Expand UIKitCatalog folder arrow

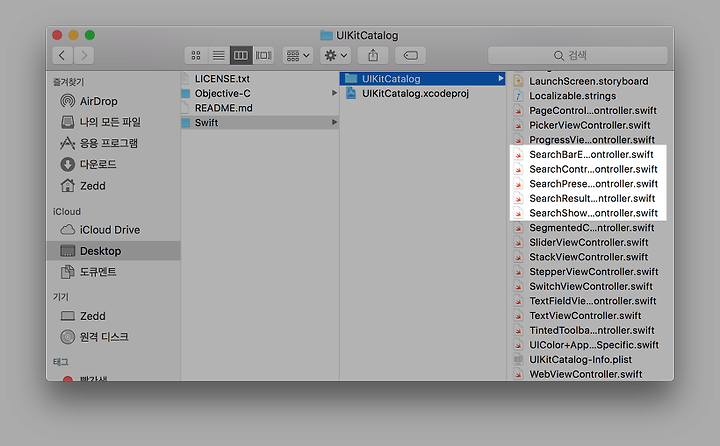(x=501, y=79)
